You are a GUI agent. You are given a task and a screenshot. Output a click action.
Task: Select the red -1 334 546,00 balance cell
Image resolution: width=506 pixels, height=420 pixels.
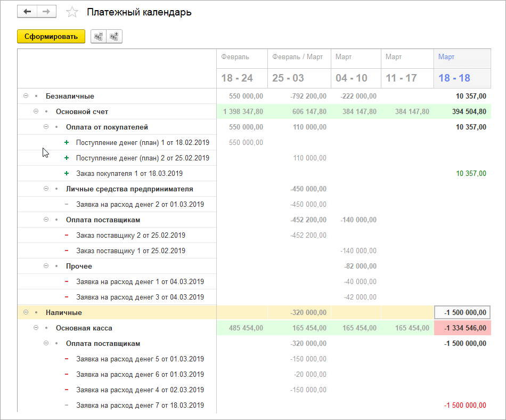point(462,328)
